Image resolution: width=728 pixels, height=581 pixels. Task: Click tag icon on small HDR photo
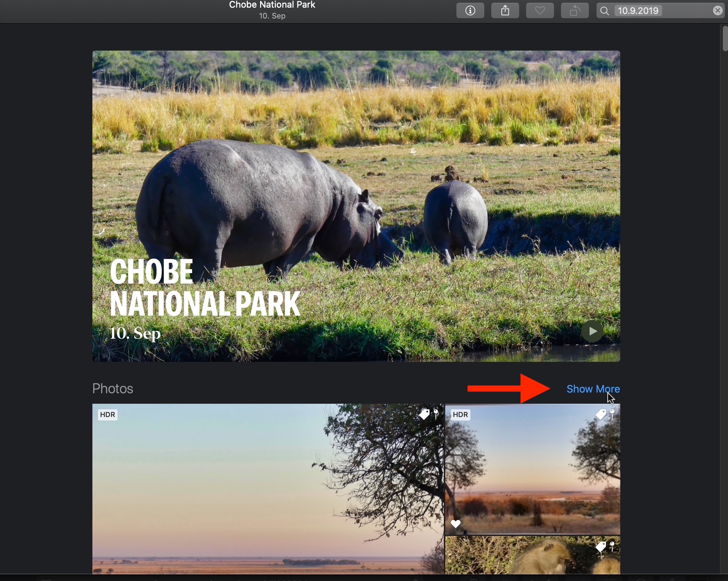(x=600, y=414)
